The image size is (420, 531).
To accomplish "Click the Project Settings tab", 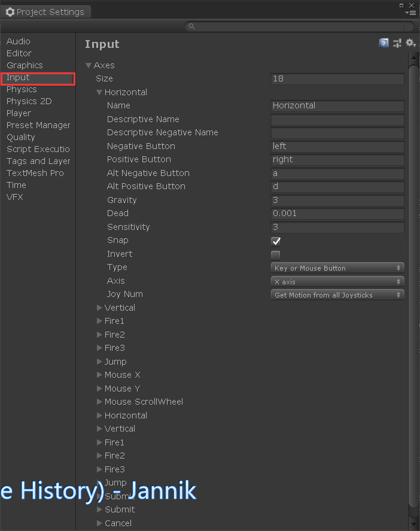I will 45,12.
